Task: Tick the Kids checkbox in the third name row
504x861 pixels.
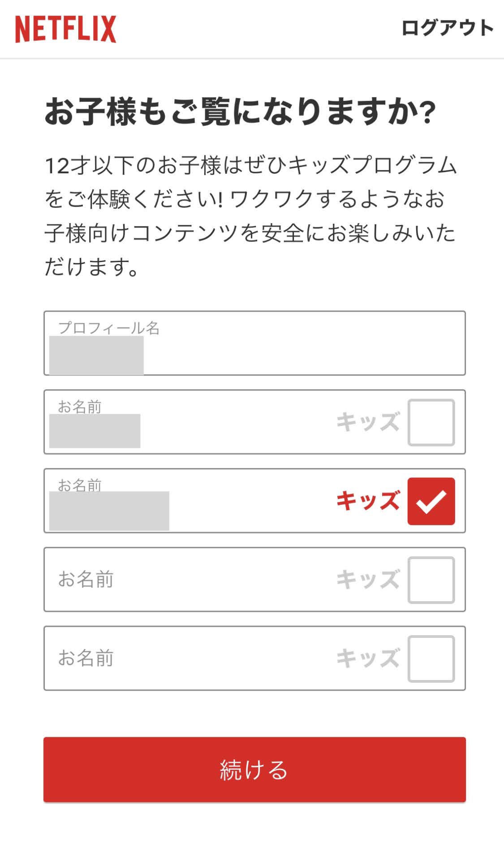Action: click(431, 580)
